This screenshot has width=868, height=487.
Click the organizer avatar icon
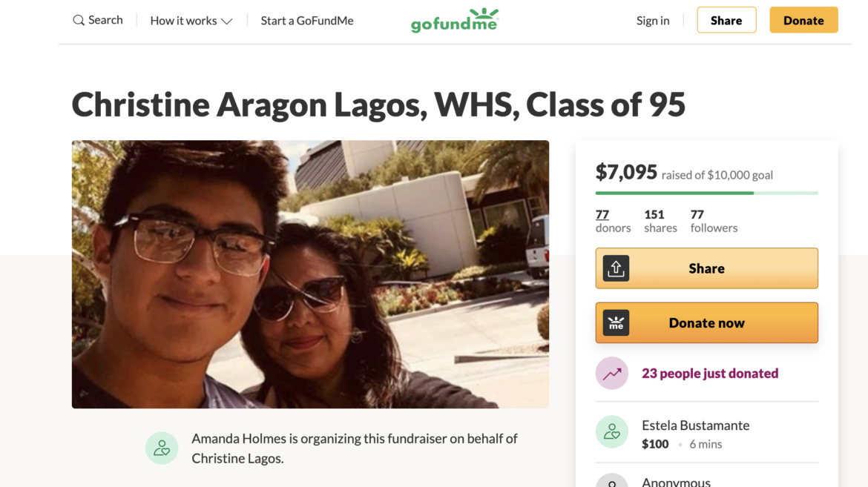(x=162, y=448)
